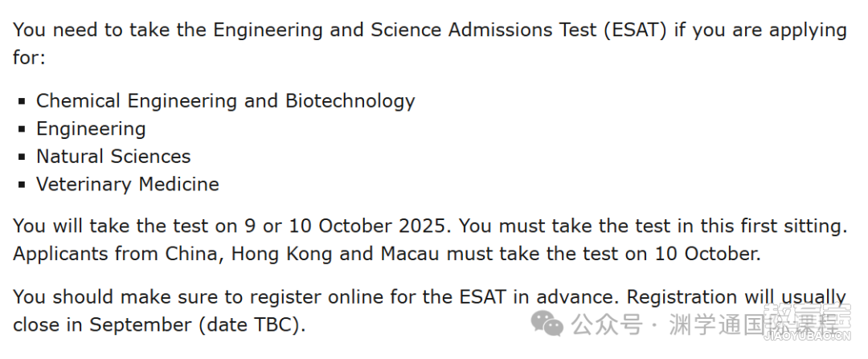The height and width of the screenshot is (359, 868).
Task: Click the JIAOYUBAO.CN watermark text
Action: [x=808, y=337]
